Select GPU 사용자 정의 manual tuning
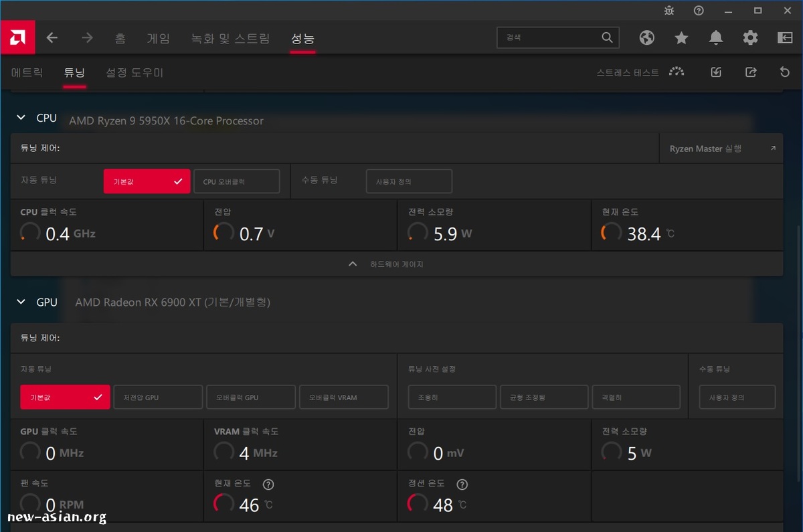803x532 pixels. [737, 397]
